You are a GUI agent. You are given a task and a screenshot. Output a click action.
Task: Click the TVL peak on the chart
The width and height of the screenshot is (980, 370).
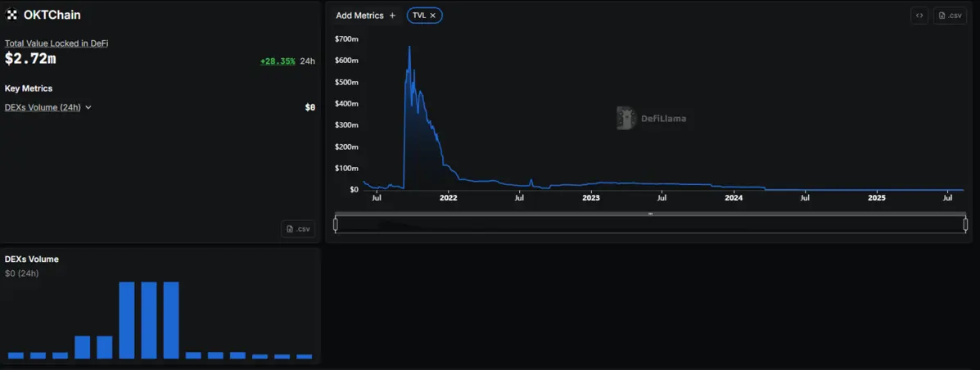409,47
